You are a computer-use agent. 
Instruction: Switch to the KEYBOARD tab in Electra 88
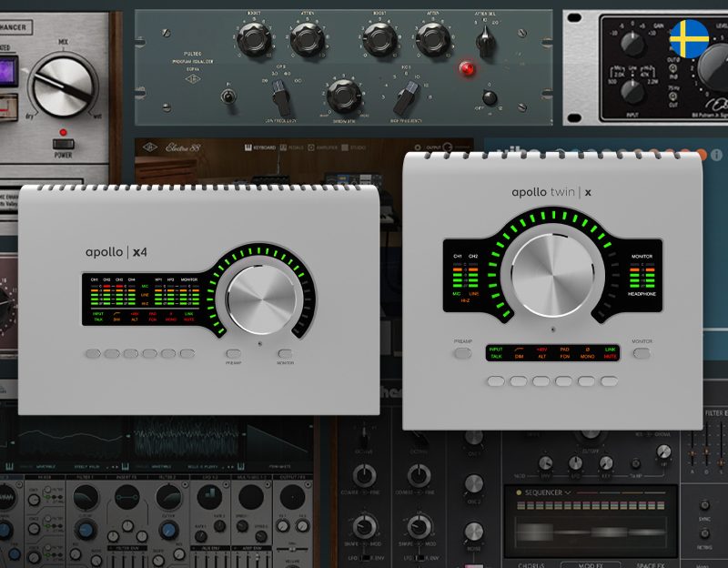point(260,147)
